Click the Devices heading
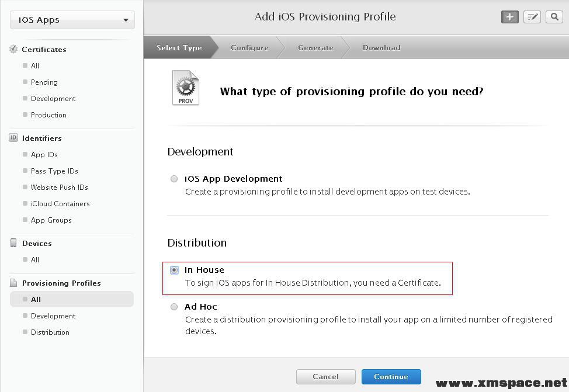This screenshot has width=569, height=392. [x=37, y=243]
